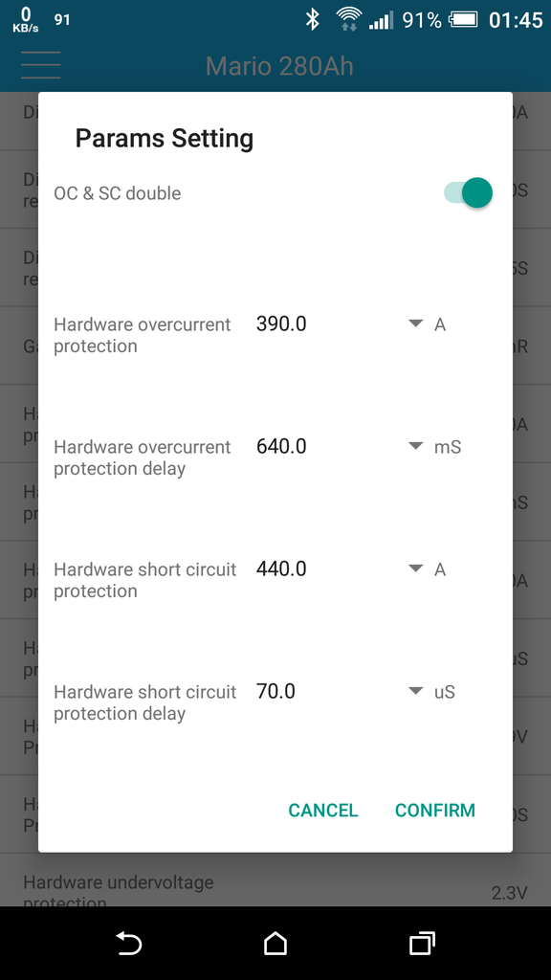Tap the Mario 280Ah title
The image size is (551, 980).
[279, 66]
